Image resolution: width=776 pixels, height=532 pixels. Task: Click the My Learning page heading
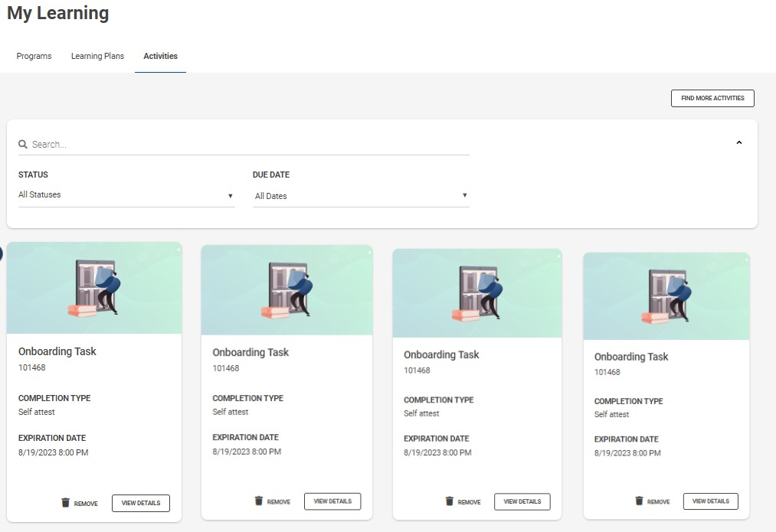tap(58, 13)
